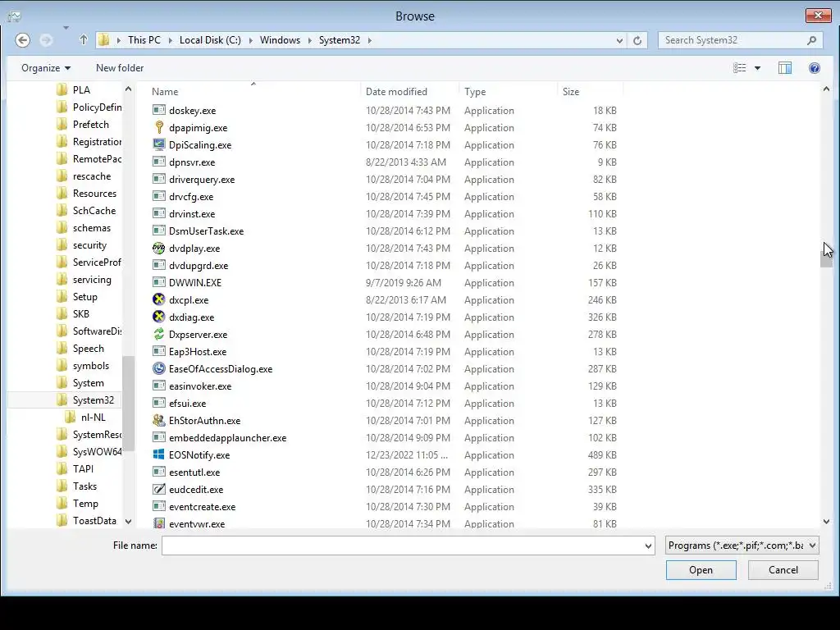Select the Prefetch folder in tree

[90, 125]
